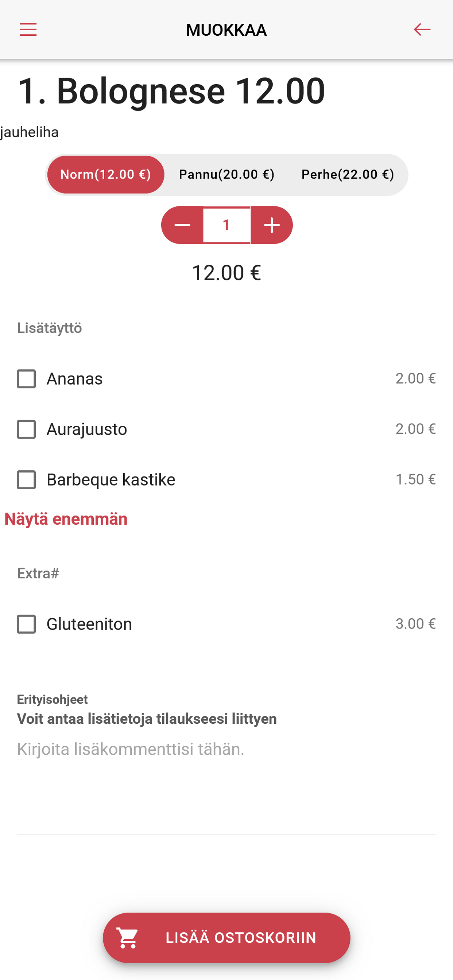Tap the Aurajuusto 2.00 € price
This screenshot has width=453, height=980.
coord(415,429)
